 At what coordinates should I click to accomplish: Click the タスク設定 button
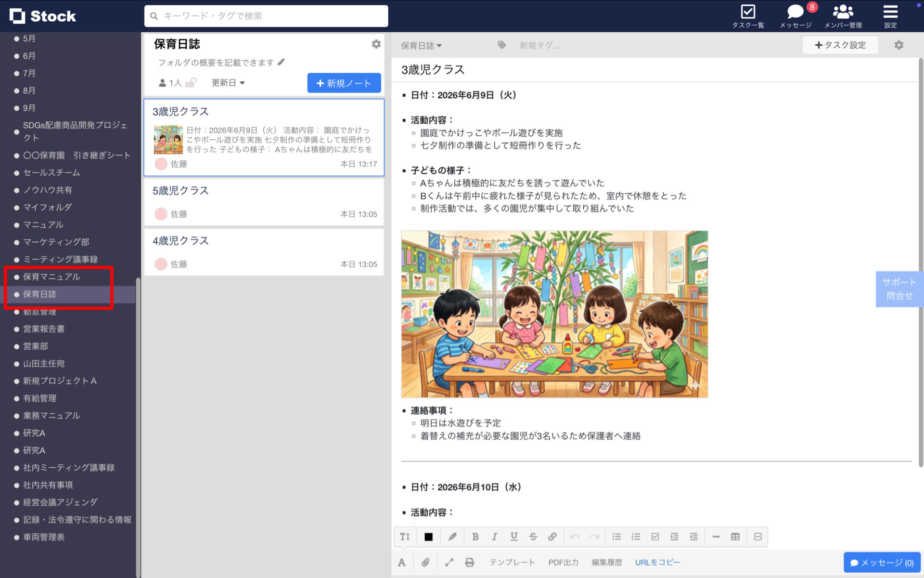point(840,45)
